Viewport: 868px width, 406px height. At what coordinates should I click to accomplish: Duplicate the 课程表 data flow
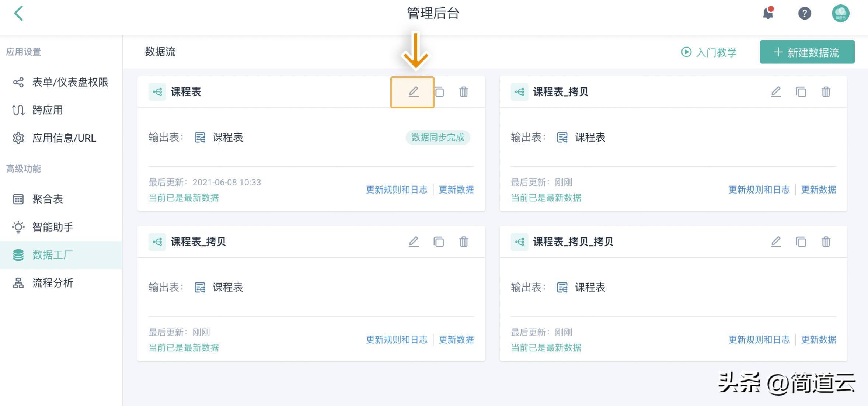pos(439,92)
